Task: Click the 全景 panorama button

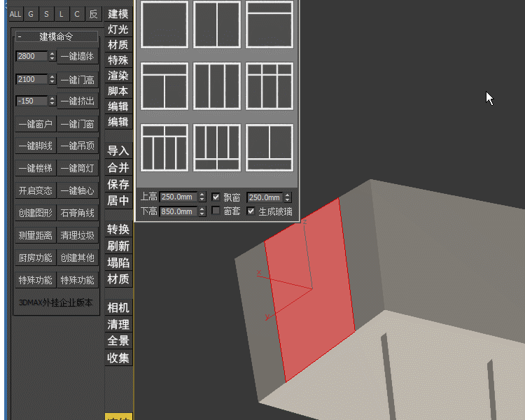Action: (118, 341)
